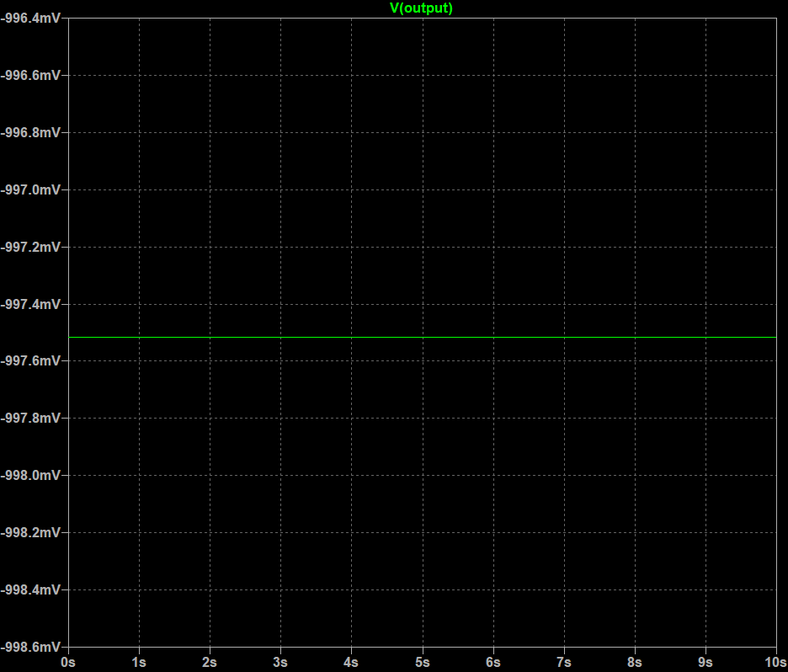Click the V(output) trace label
Screen dimensions: 788x672
click(x=421, y=8)
